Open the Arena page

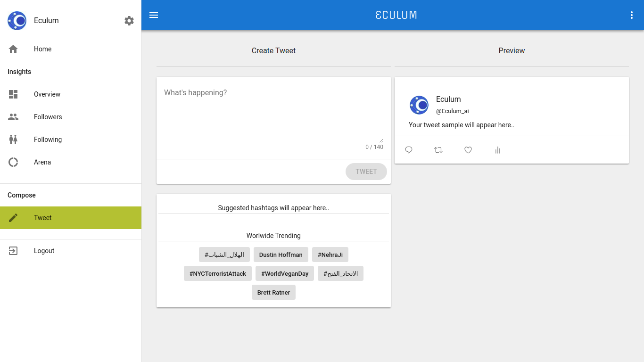click(x=71, y=162)
